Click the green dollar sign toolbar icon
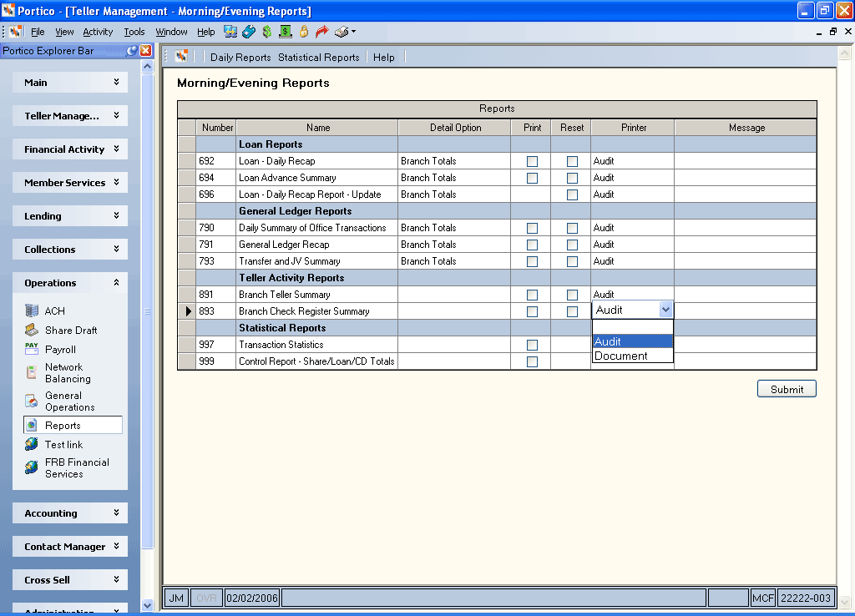The height and width of the screenshot is (616, 855). click(x=266, y=32)
